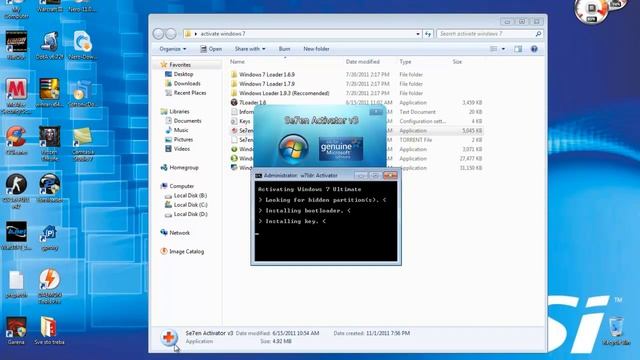Image resolution: width=640 pixels, height=360 pixels.
Task: Launch the Counter-Strike desktop shortcut
Action: (16, 186)
